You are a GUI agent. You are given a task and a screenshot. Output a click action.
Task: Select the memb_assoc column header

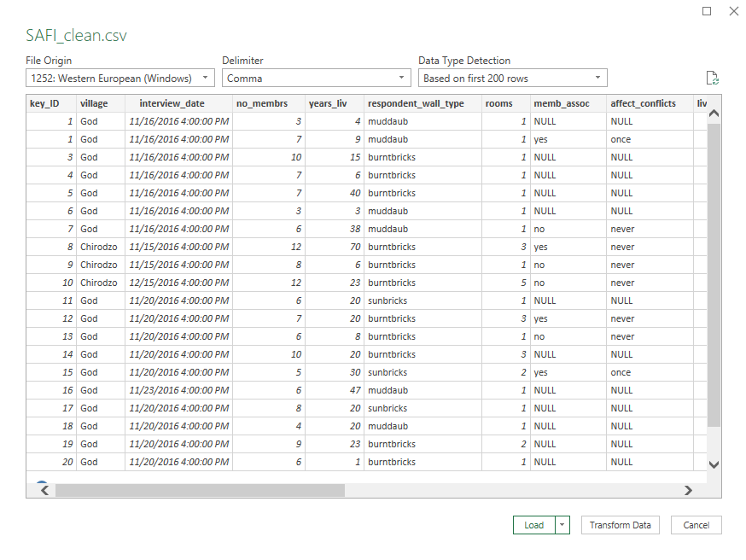point(568,103)
